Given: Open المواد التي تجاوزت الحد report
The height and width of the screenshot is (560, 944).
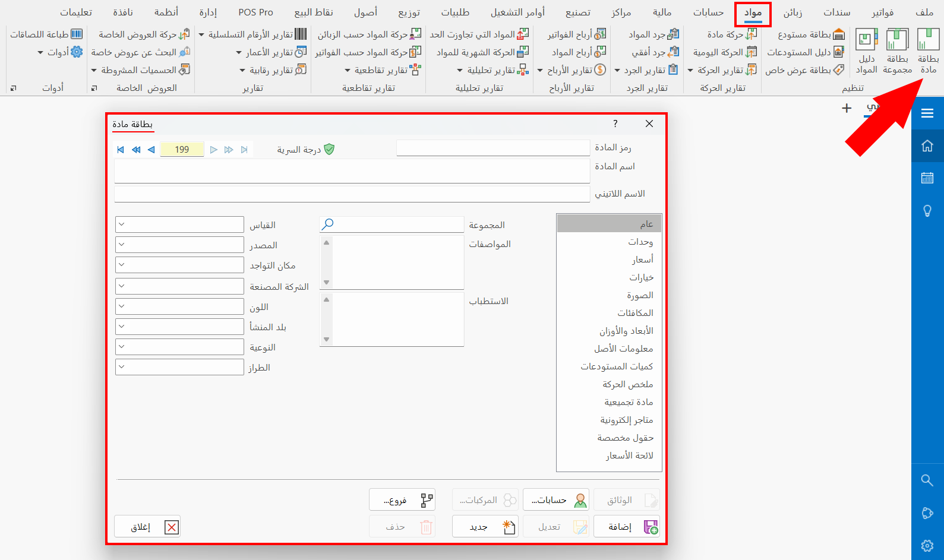Looking at the screenshot, I should [479, 34].
